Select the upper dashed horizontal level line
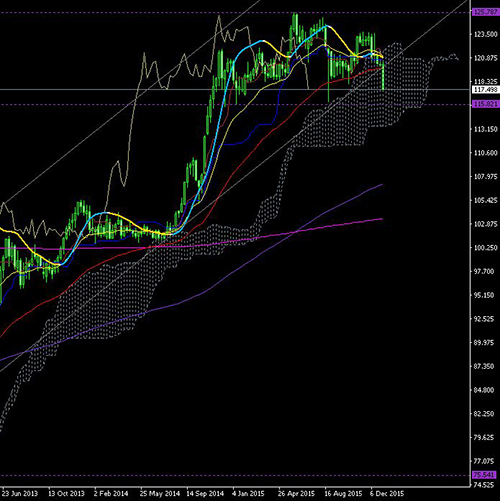500x501 pixels. point(233,13)
